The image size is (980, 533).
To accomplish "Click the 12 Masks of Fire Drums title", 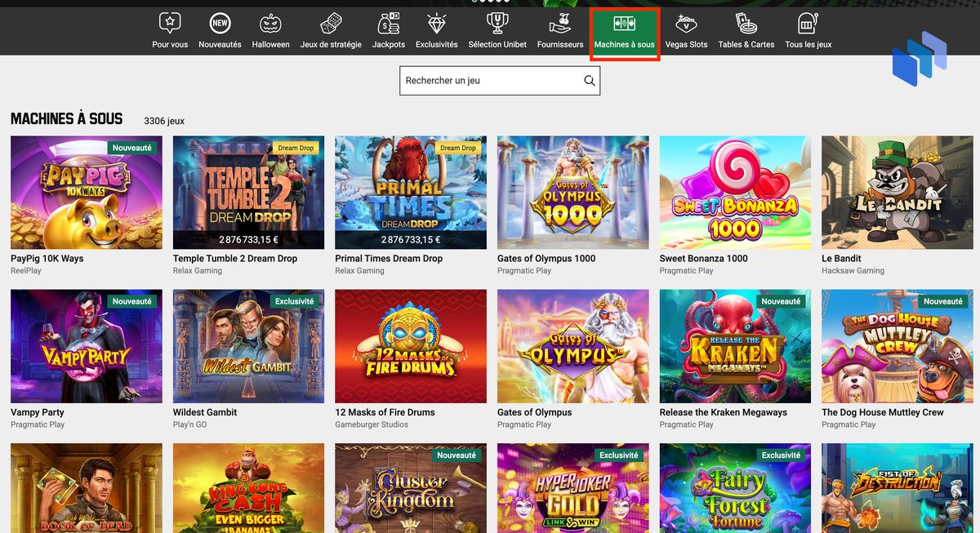I will coord(385,412).
